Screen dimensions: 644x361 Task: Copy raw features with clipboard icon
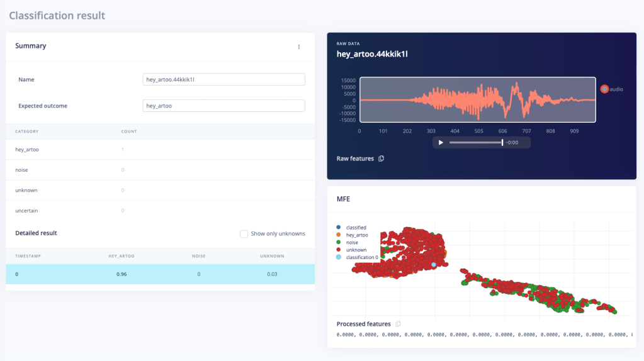pos(381,158)
